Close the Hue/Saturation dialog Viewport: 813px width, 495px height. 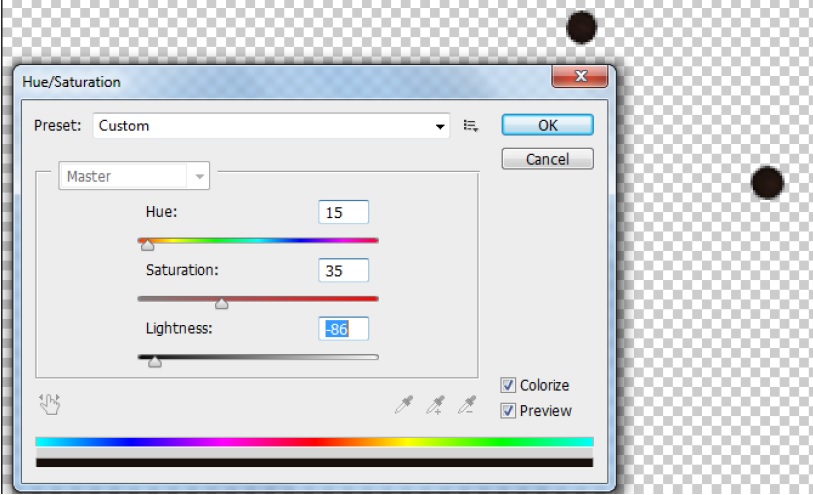pyautogui.click(x=581, y=77)
